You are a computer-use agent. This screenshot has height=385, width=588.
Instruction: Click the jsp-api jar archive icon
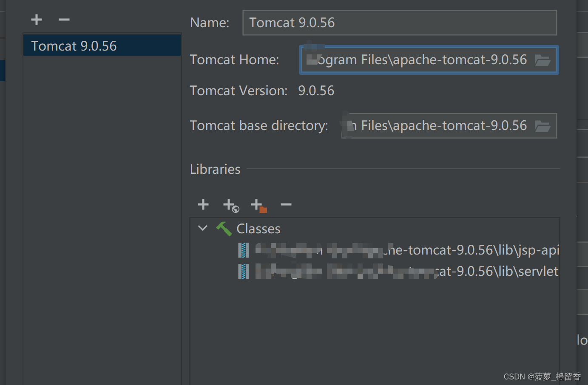244,250
